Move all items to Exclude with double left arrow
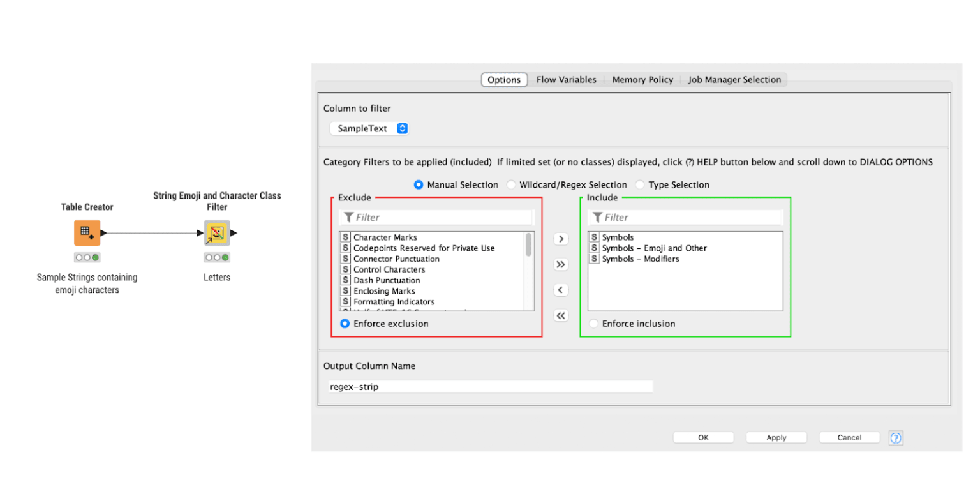 click(561, 316)
